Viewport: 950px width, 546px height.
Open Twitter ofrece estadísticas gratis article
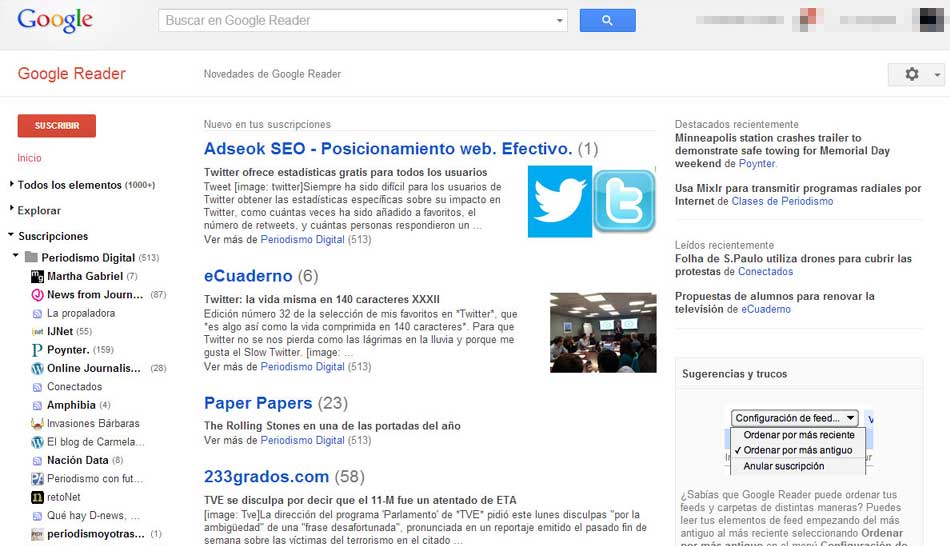click(x=345, y=172)
